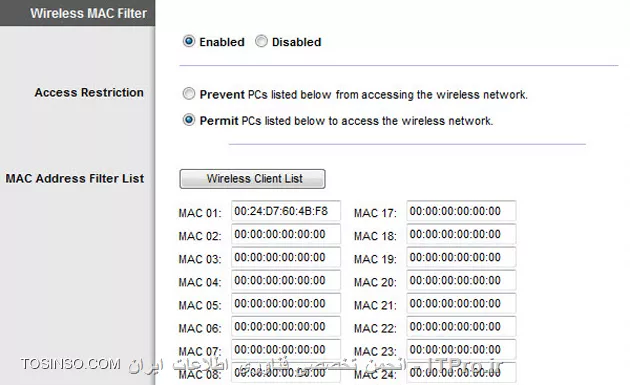Select the MAC 04 address field
The height and width of the screenshot is (385, 630).
click(286, 281)
